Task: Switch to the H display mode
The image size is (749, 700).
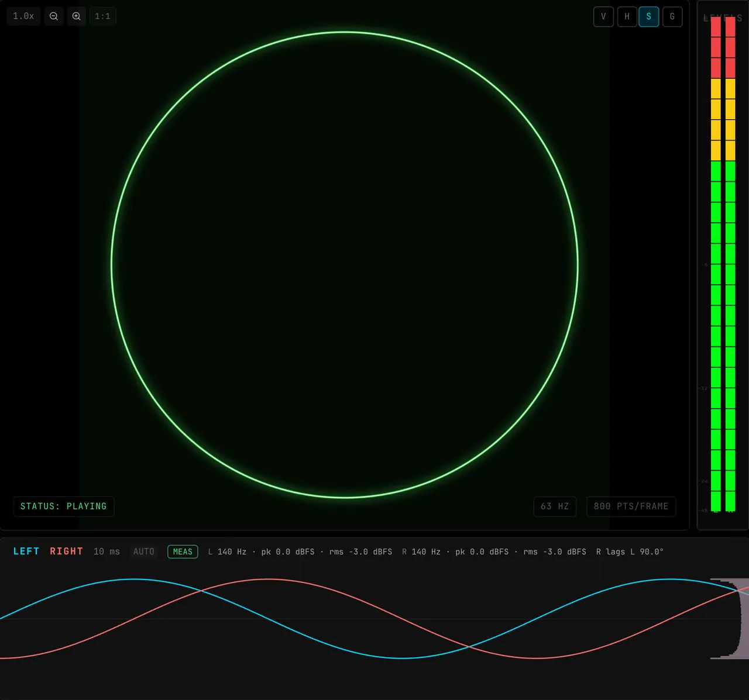Action: point(627,16)
